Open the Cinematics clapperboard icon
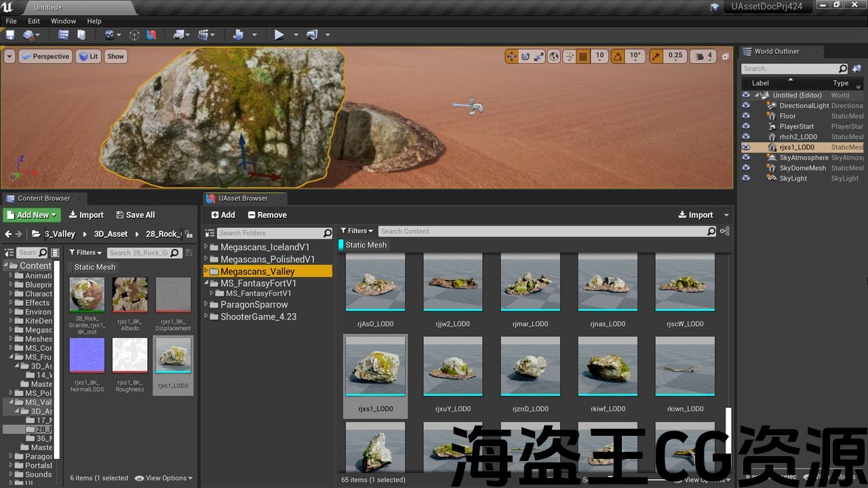This screenshot has width=868, height=488. (203, 35)
